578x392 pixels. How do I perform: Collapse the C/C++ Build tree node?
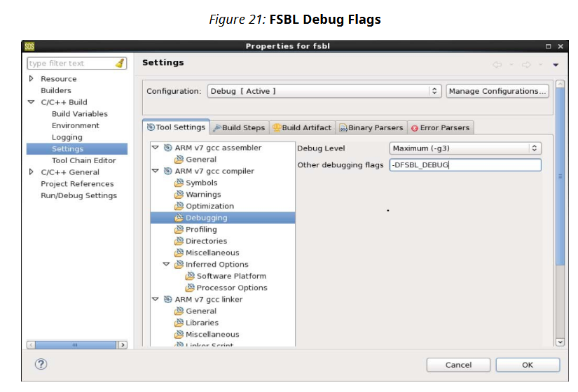pos(32,102)
